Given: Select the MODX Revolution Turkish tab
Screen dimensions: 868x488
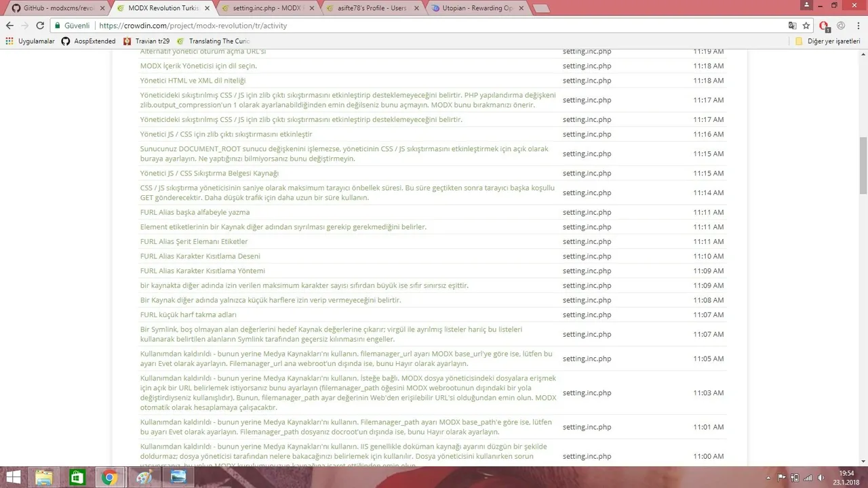Looking at the screenshot, I should pos(162,8).
